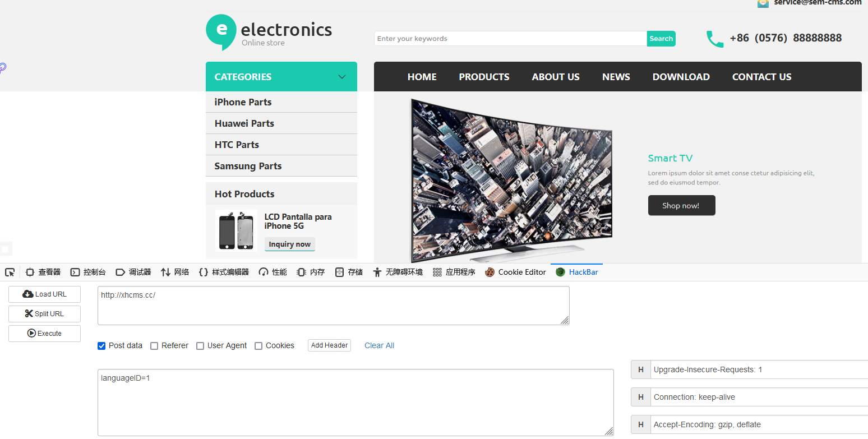Enable the Referer checkbox
Image resolution: width=868 pixels, height=439 pixels.
154,346
